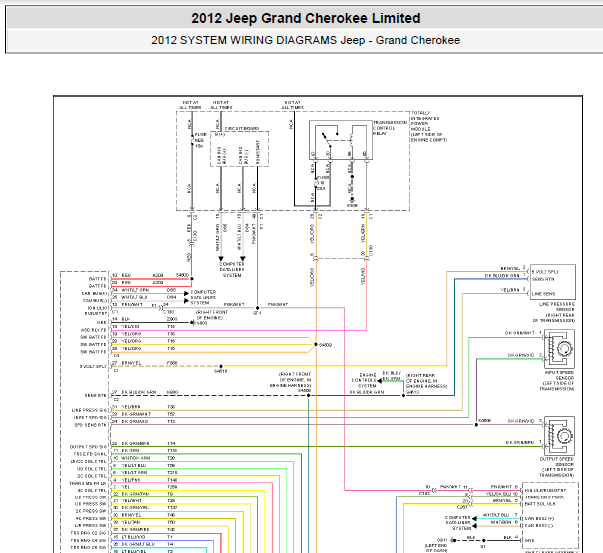Click the 'YEL/PNK T140' wire label
The height and width of the screenshot is (553, 603).
[149, 480]
